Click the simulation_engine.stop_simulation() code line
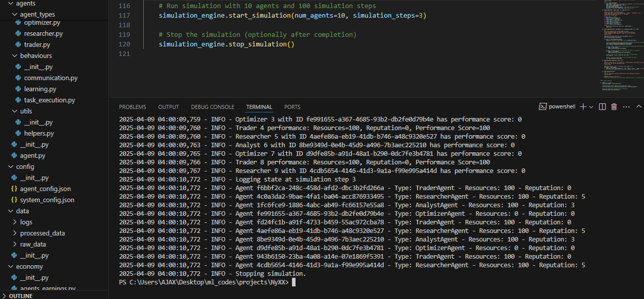Image resolution: width=644 pixels, height=299 pixels. point(226,44)
